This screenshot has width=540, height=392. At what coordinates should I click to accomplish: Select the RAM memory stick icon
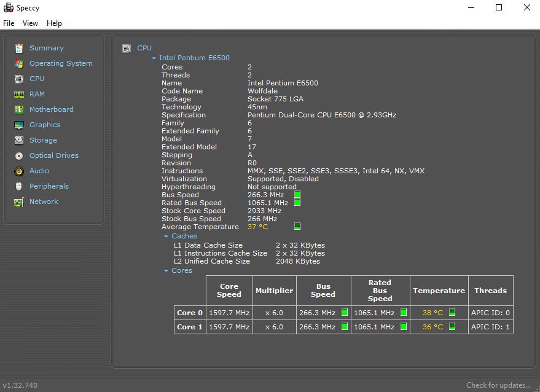click(x=19, y=94)
